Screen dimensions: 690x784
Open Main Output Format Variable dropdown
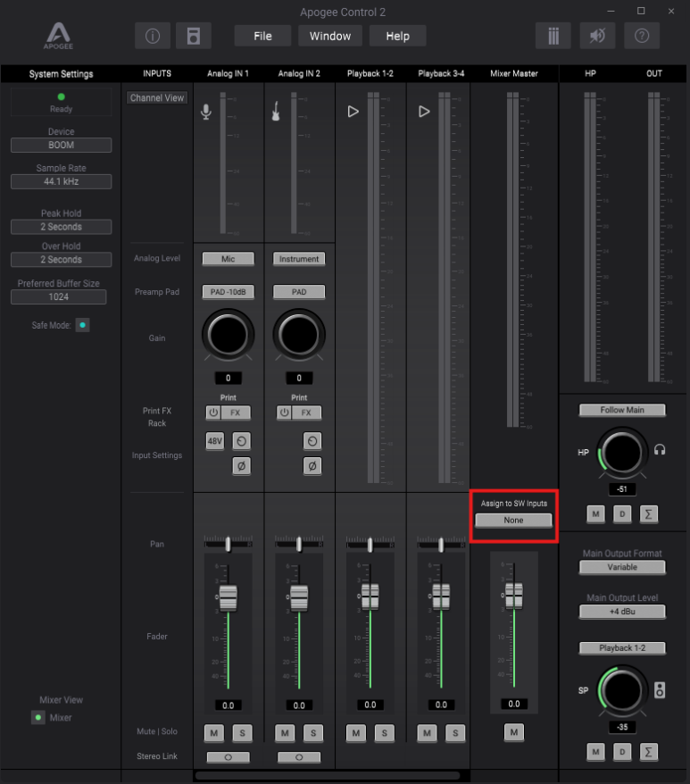[622, 567]
